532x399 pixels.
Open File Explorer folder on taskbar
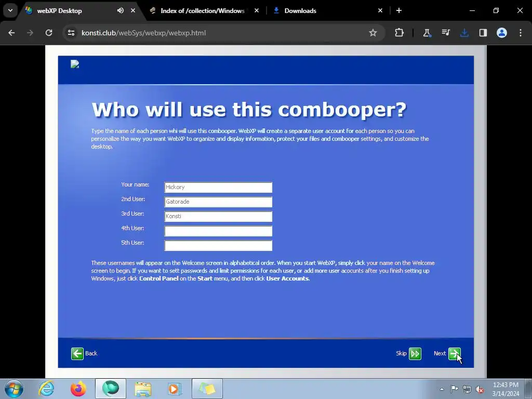point(143,389)
